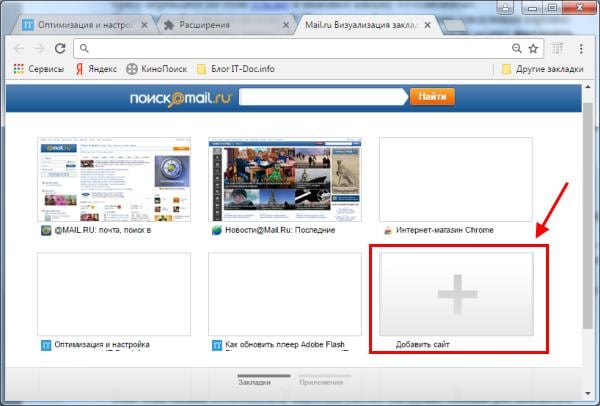Click the поиск@mail.ru search field
Screen dimensions: 600x406
[x=323, y=97]
